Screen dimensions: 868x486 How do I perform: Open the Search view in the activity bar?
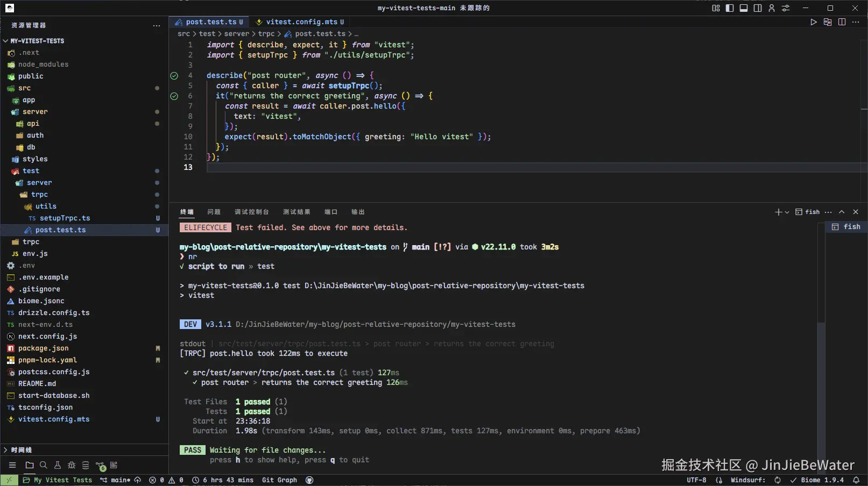(x=43, y=465)
